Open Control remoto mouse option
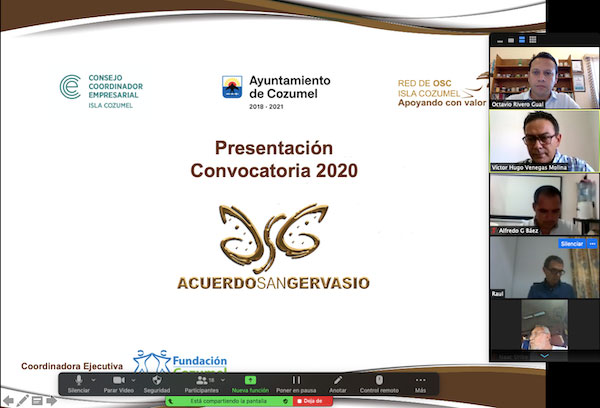 (x=379, y=384)
